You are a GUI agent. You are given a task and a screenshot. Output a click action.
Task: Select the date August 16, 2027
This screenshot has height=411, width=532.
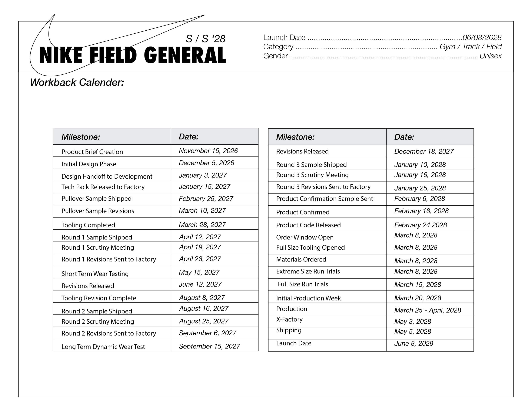coord(204,309)
